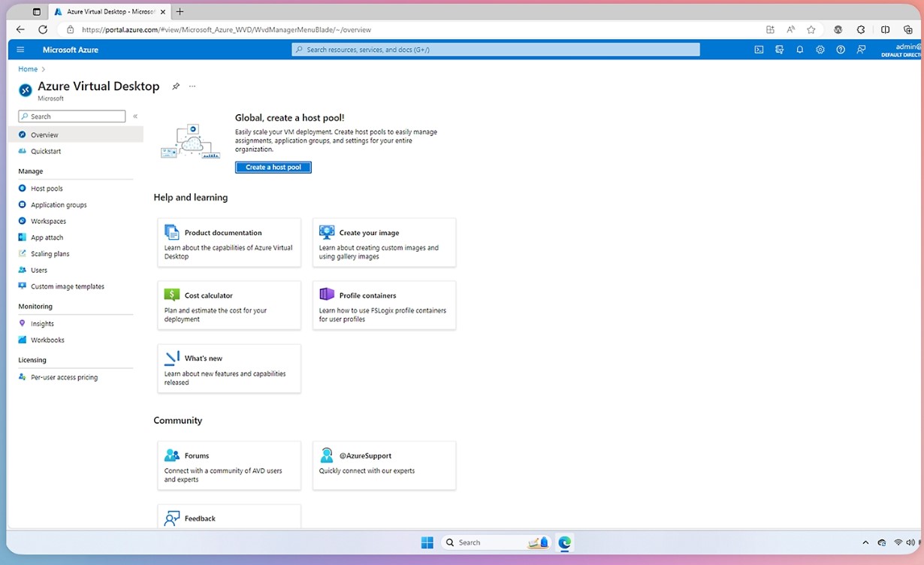Open a new browser tab
924x565 pixels.
180,11
